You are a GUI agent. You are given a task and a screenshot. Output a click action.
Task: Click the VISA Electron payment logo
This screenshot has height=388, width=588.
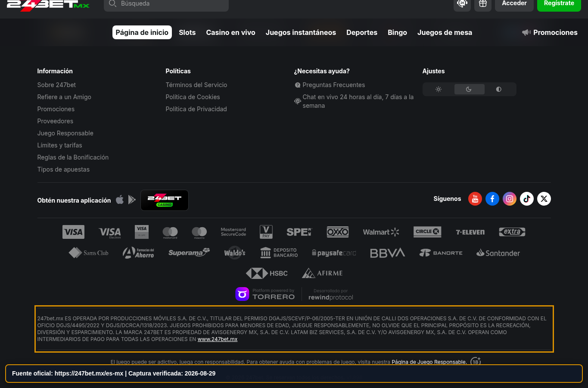tap(110, 232)
